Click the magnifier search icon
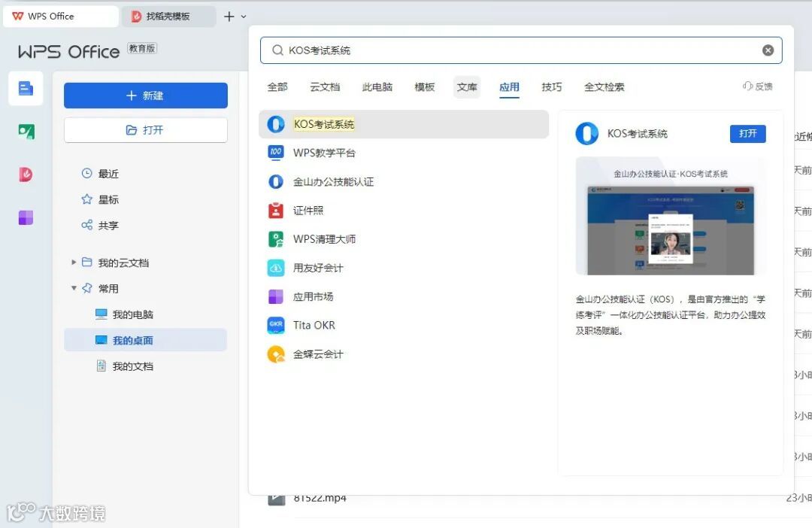The height and width of the screenshot is (528, 812). [x=277, y=50]
